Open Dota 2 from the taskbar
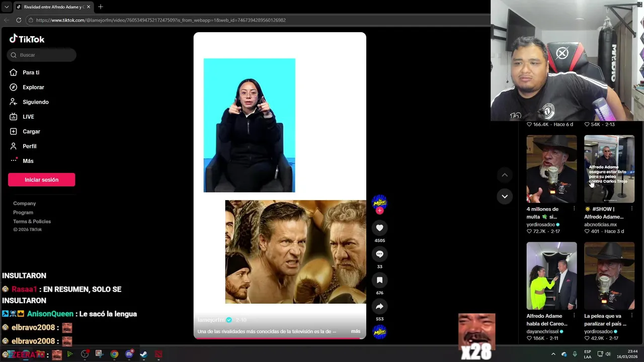The width and height of the screenshot is (644, 362). (x=158, y=354)
